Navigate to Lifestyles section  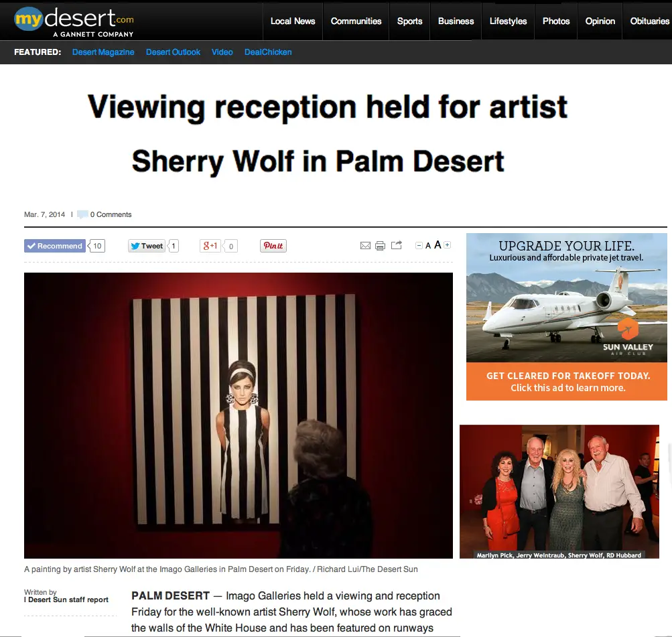pos(508,21)
